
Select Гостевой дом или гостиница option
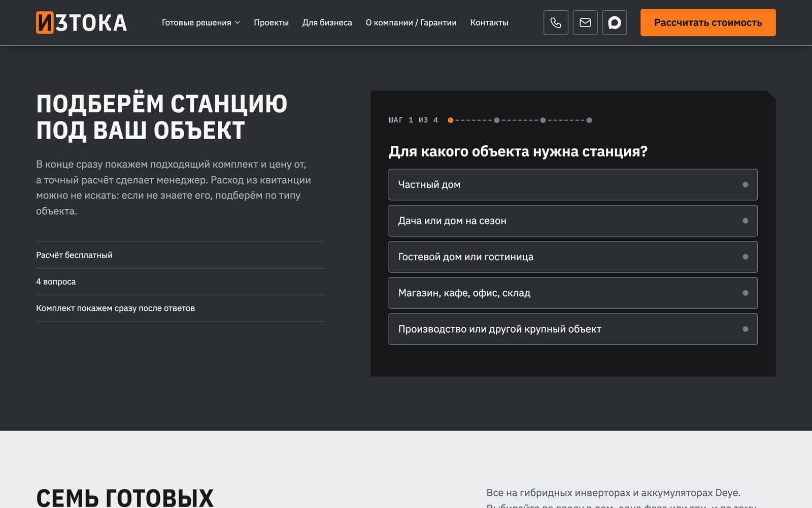(573, 257)
